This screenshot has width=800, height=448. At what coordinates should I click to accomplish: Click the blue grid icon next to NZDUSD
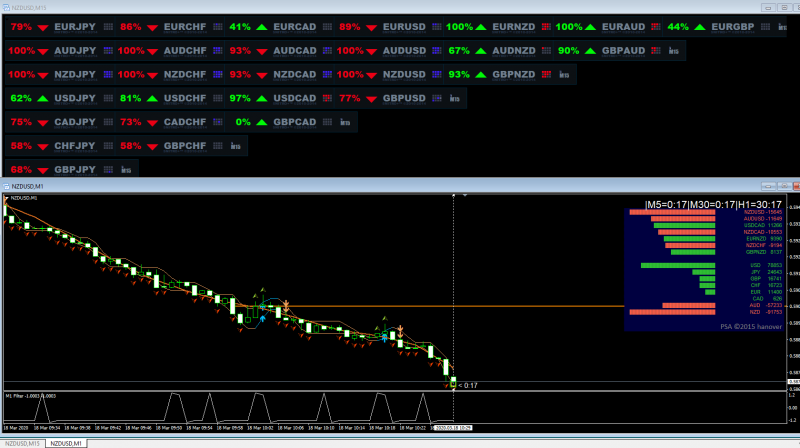(x=437, y=74)
